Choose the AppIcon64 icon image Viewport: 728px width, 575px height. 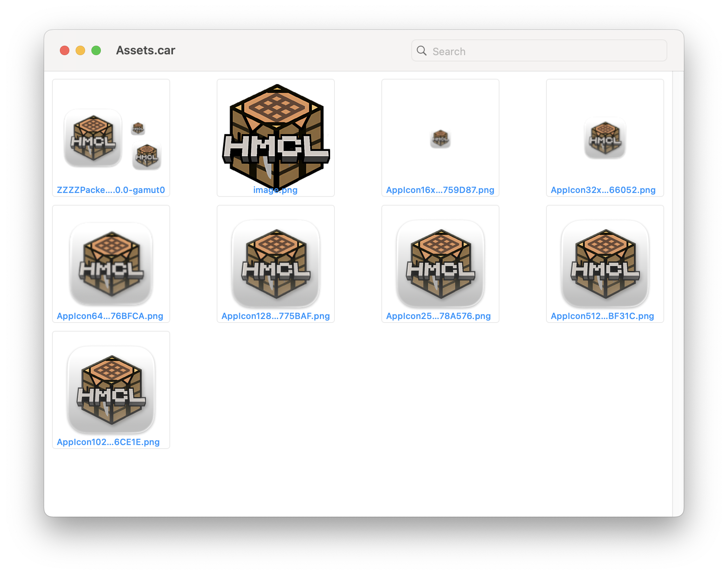[x=111, y=263]
